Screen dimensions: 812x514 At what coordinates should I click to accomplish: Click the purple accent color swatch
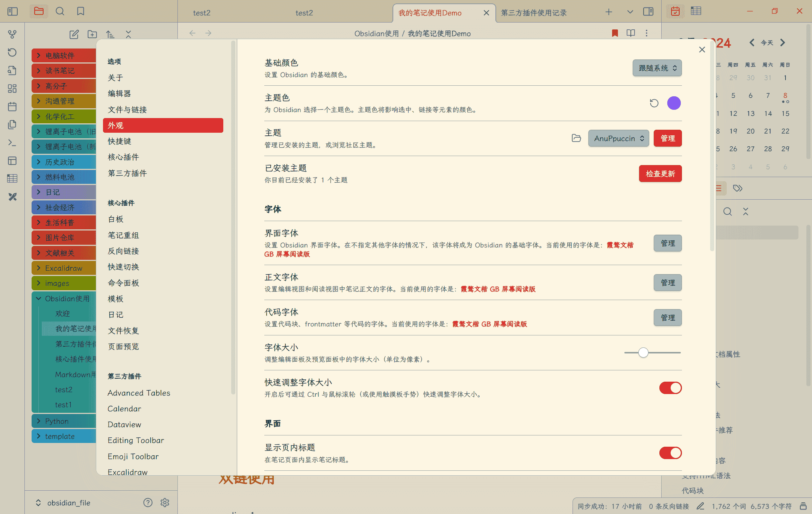pyautogui.click(x=674, y=103)
